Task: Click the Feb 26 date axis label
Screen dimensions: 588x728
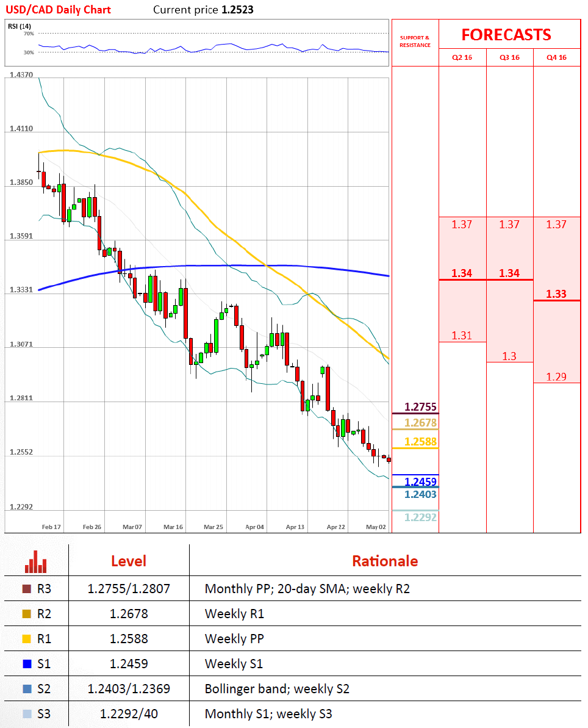Action: 92,527
